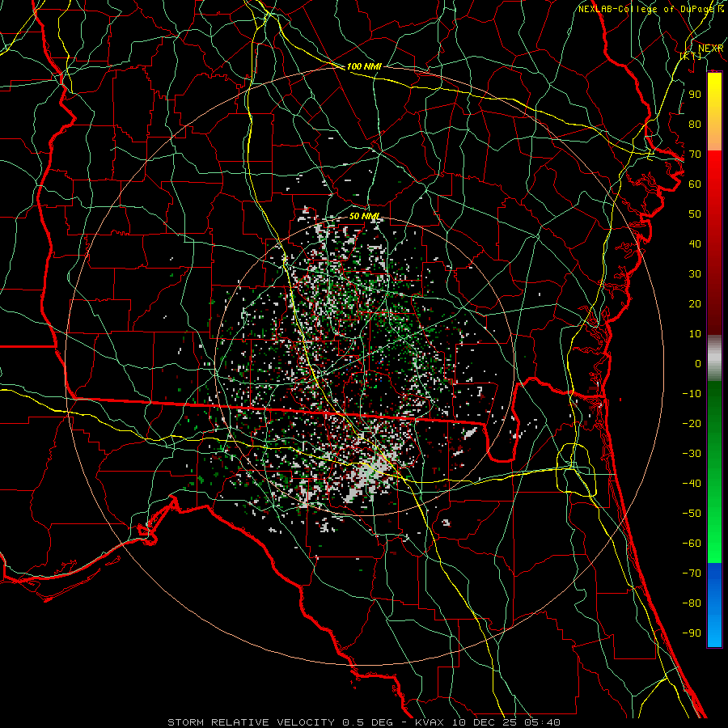Pick the blue segment of the color bar
Screen dimensions: 728x728
pyautogui.click(x=714, y=605)
